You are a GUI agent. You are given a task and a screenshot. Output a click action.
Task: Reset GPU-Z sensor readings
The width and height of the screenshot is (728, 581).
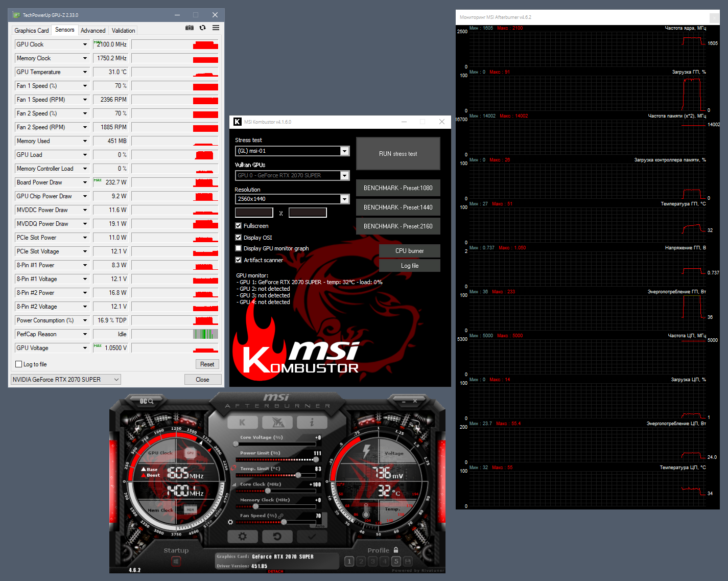click(x=207, y=364)
